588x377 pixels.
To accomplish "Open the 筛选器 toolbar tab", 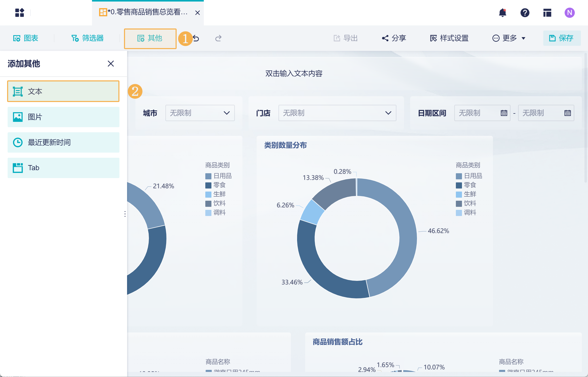I will [87, 38].
